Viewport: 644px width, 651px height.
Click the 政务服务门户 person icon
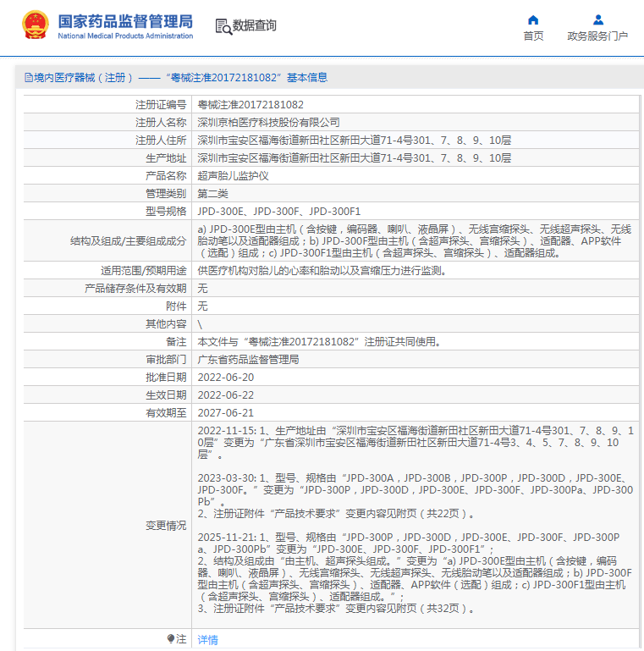pyautogui.click(x=597, y=19)
